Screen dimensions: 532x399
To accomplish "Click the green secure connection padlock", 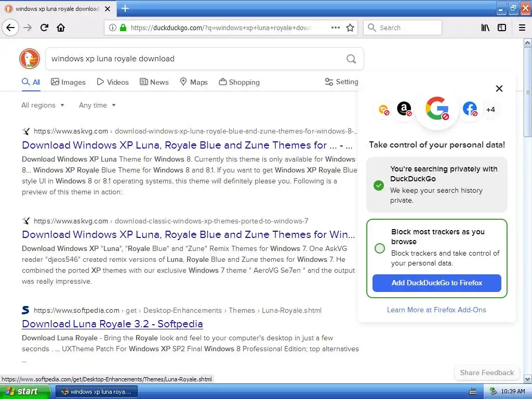I will point(123,28).
